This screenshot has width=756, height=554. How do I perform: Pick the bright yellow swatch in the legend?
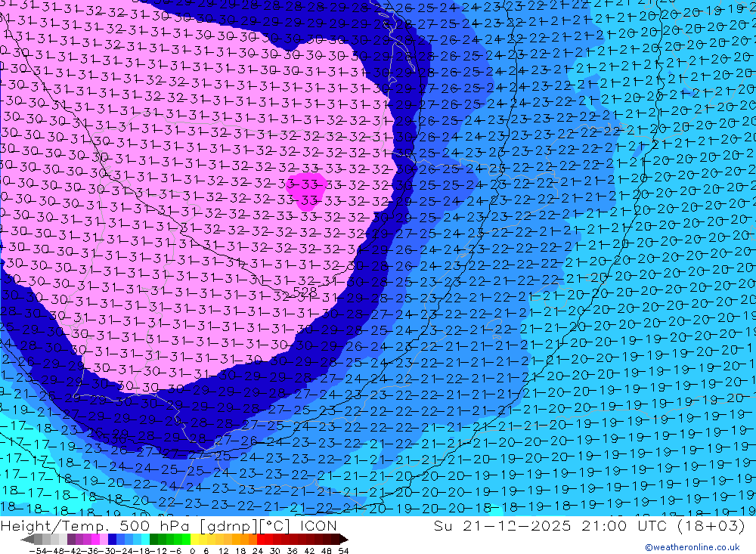tap(195, 540)
